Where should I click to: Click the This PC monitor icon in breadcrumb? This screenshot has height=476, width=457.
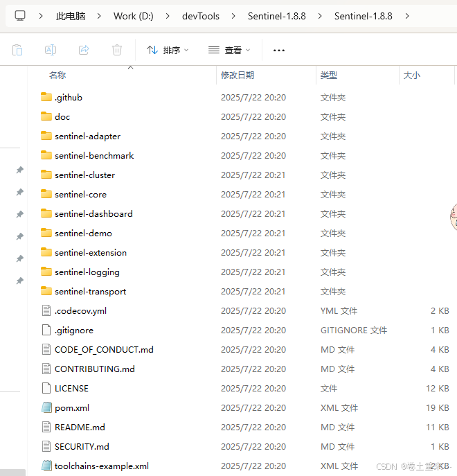pos(20,16)
